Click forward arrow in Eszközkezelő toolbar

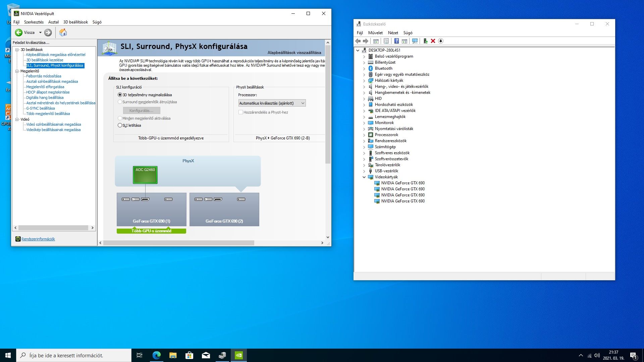[x=366, y=41]
